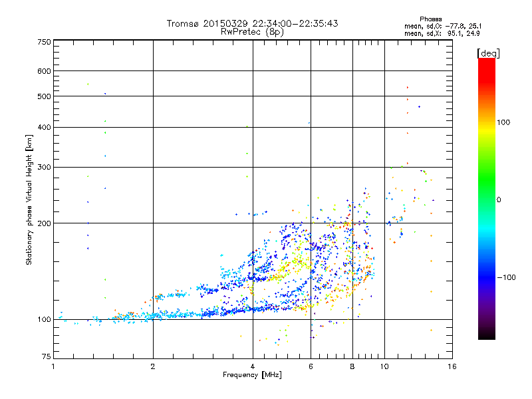
Task: Click the 'mean, sd,O: -77.8, 25.1' line
Action: 443,26
